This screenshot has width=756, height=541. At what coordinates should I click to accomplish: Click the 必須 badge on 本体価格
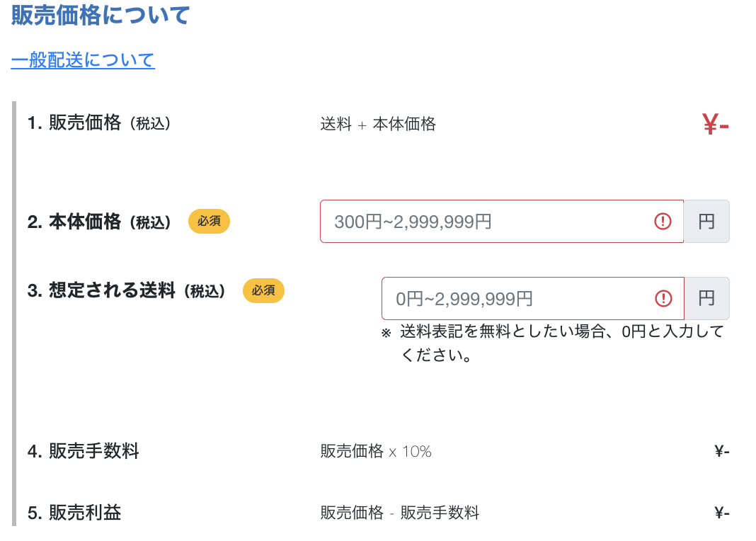click(x=209, y=221)
